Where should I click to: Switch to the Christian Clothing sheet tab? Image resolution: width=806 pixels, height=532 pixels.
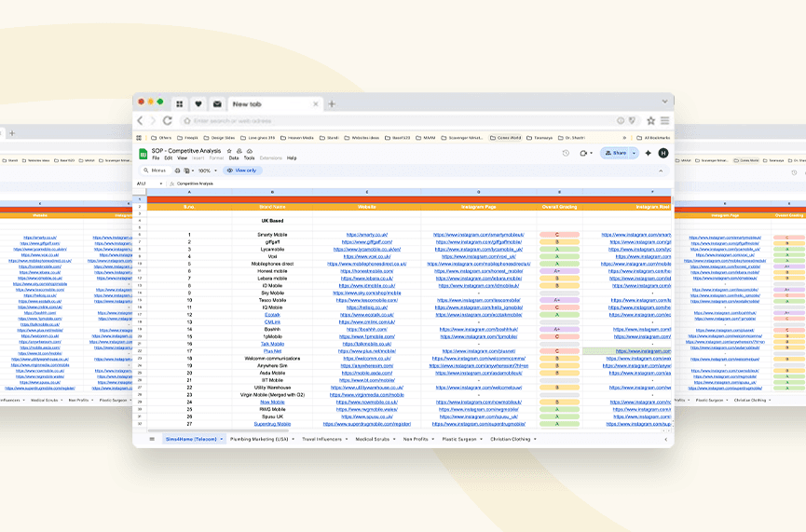[510, 439]
